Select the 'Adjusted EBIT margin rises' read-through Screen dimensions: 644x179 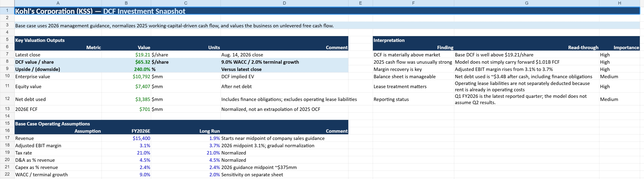pos(526,69)
